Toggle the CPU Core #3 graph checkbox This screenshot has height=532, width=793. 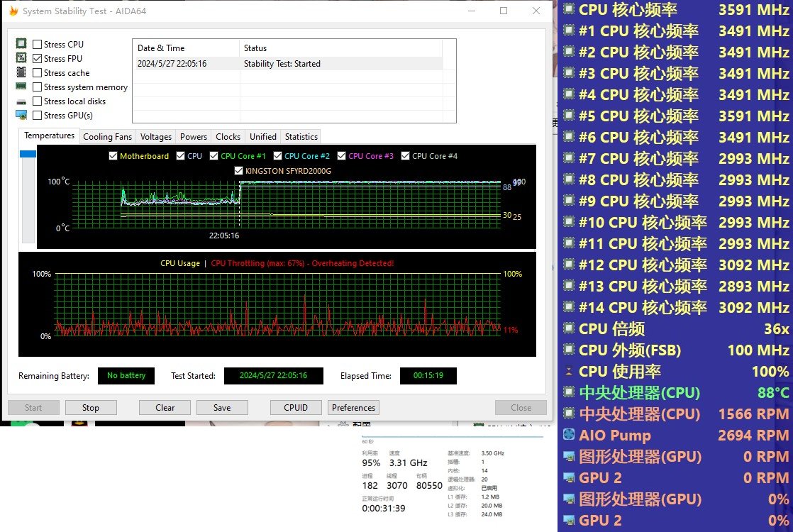341,156
